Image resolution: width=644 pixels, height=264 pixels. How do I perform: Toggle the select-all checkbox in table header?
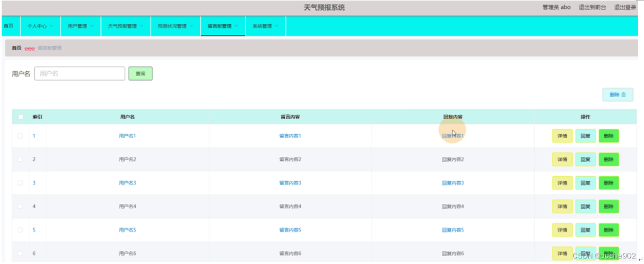click(x=20, y=117)
